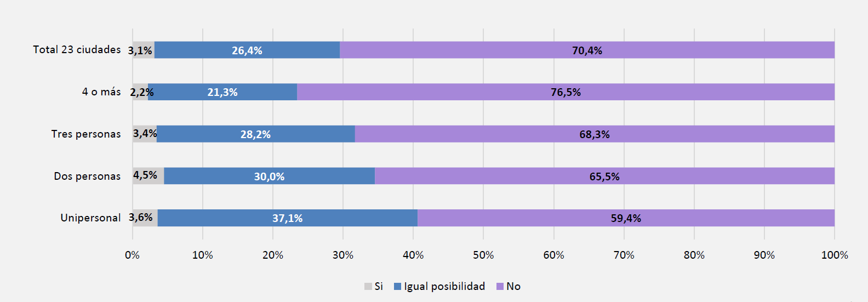Screen dimensions: 868x302
Task: Click the 4 o más category label
Action: [x=101, y=92]
